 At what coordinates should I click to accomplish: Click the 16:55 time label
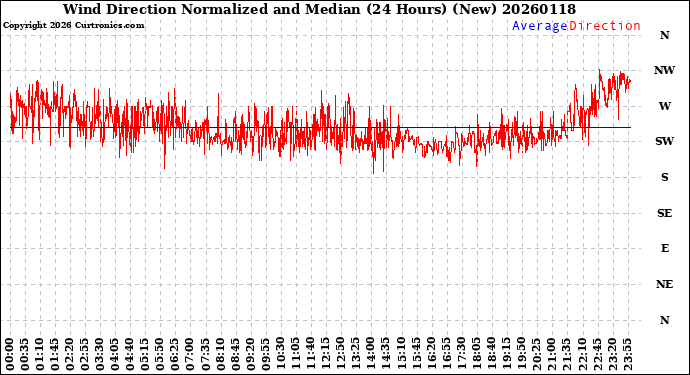[446, 355]
